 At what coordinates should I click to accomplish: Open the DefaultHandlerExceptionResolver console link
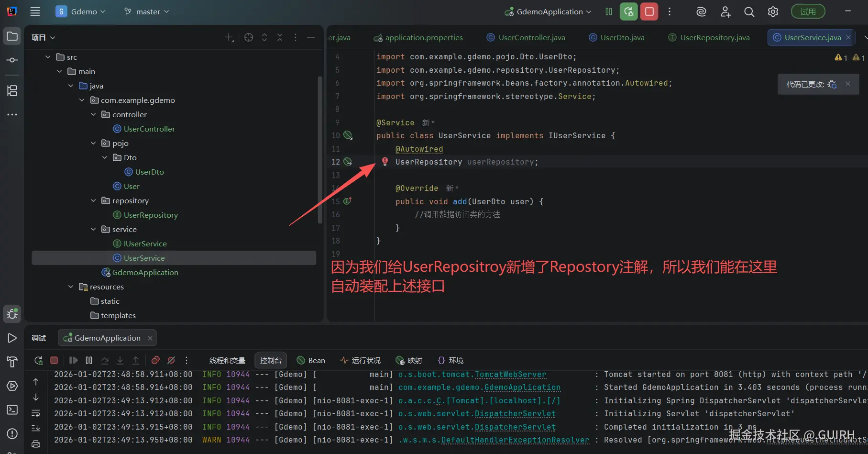pyautogui.click(x=516, y=440)
